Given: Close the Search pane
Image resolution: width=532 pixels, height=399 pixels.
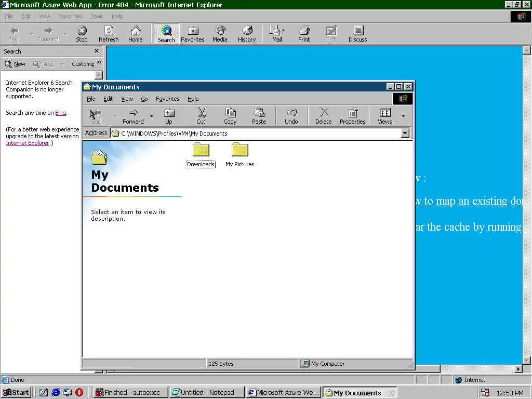Looking at the screenshot, I should pos(97,51).
